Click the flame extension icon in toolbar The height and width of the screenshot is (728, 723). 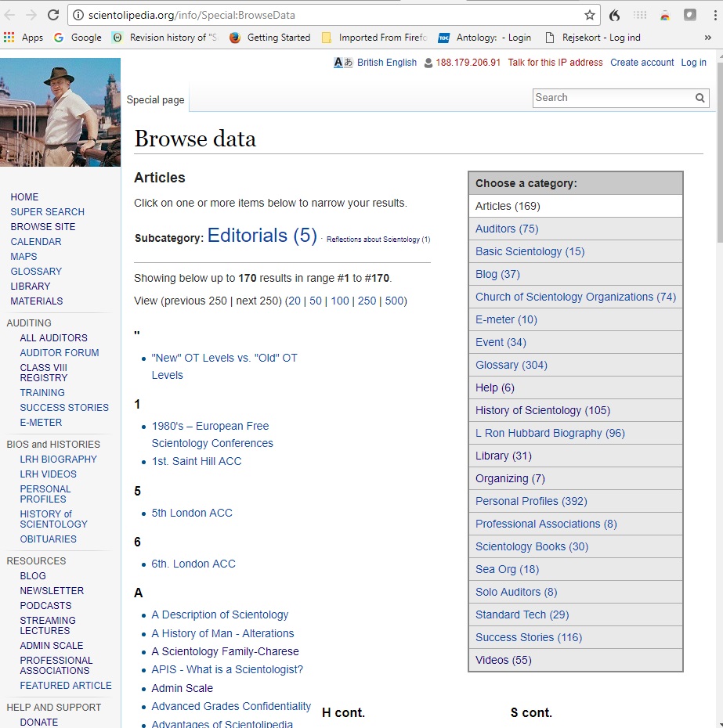tap(615, 15)
